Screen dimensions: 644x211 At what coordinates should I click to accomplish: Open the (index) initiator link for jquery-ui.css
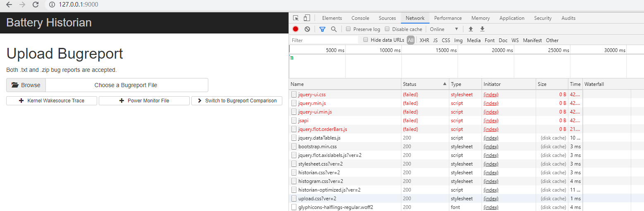click(x=491, y=95)
